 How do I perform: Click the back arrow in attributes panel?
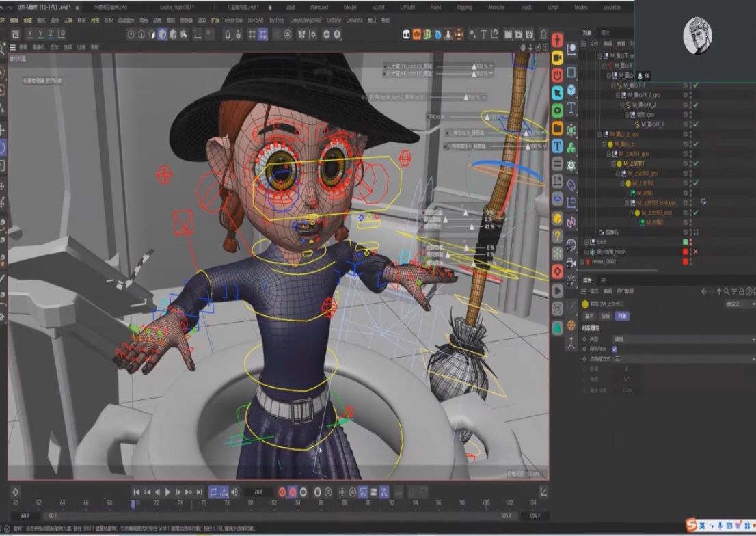(704, 291)
